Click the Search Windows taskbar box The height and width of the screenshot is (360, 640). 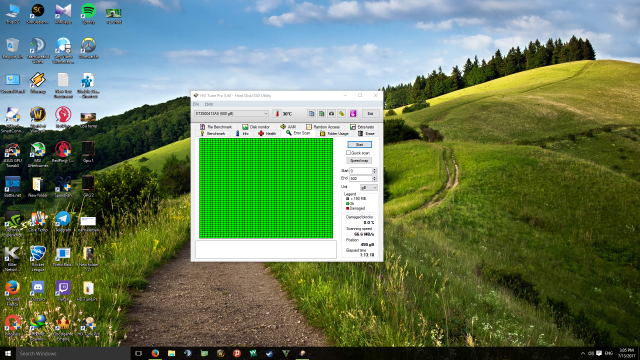click(x=73, y=353)
